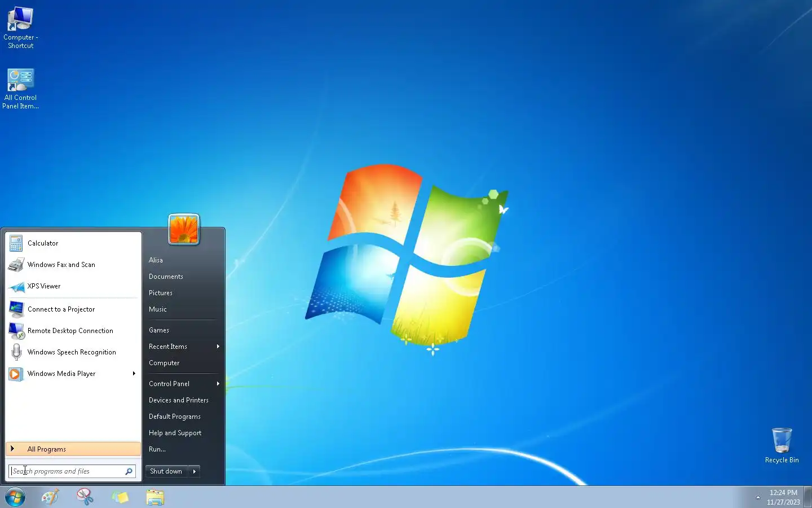Click the Show desktop strip
This screenshot has width=812, height=508.
[808, 497]
